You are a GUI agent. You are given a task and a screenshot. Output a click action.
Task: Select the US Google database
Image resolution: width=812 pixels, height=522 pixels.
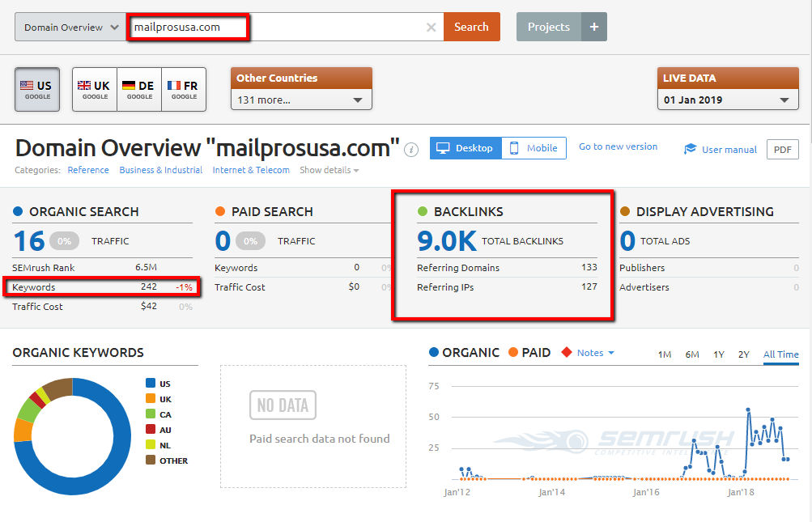pyautogui.click(x=37, y=89)
